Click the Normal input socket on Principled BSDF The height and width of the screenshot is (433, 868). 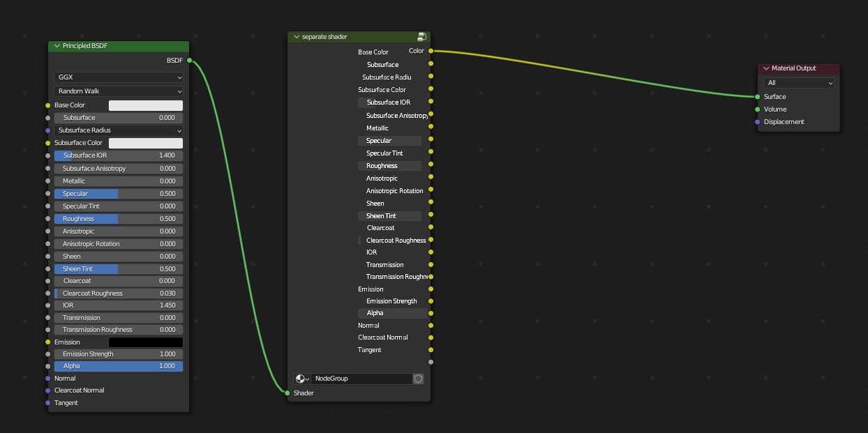pyautogui.click(x=48, y=379)
